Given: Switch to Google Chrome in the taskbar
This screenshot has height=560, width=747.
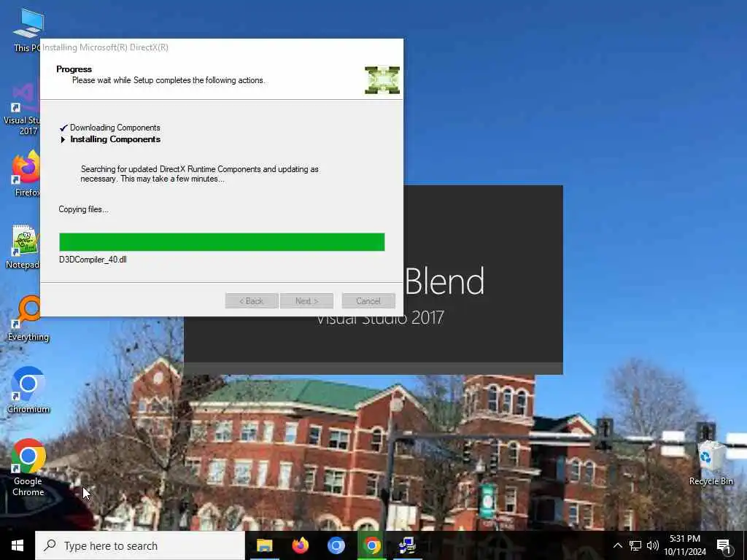Looking at the screenshot, I should [x=371, y=545].
